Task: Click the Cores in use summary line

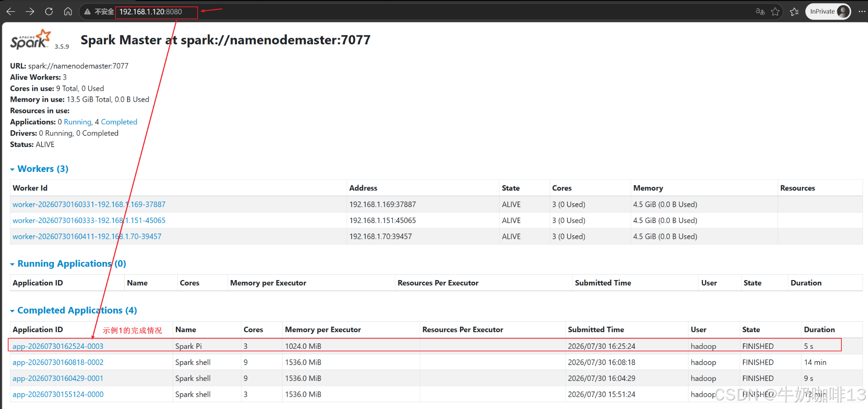Action: pos(57,89)
